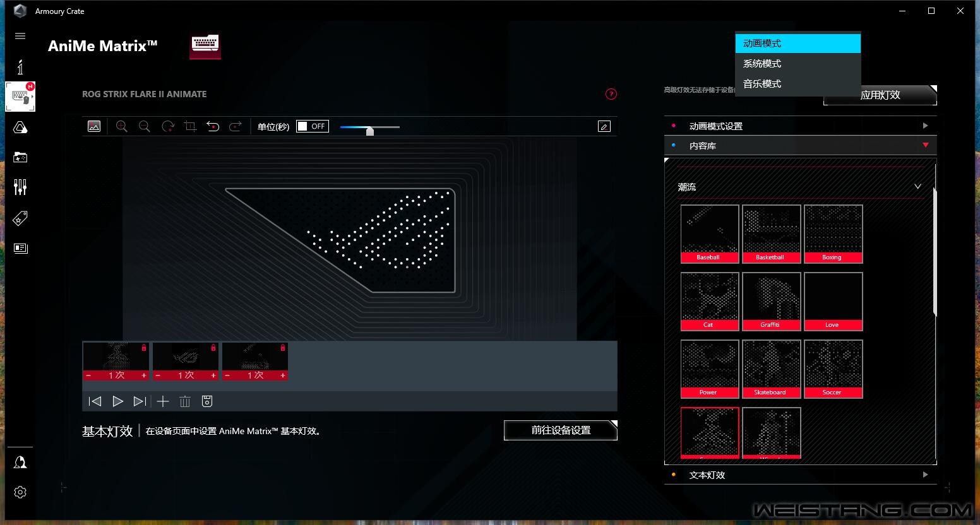Select 音乐模式 from the mode dropdown
The width and height of the screenshot is (980, 525).
click(762, 84)
